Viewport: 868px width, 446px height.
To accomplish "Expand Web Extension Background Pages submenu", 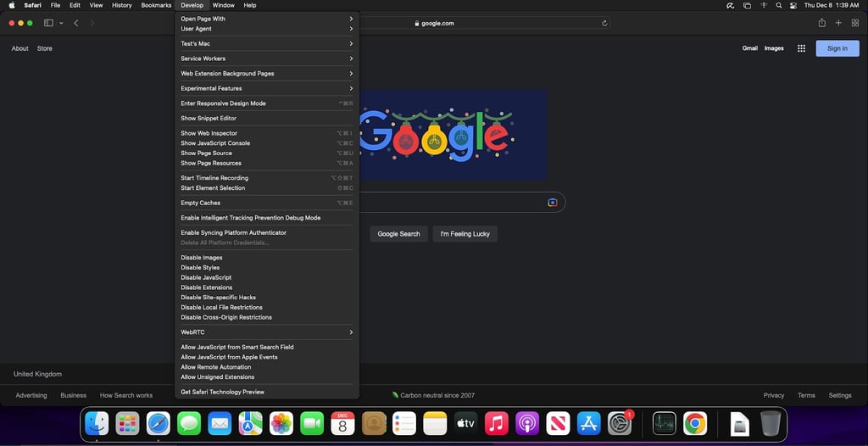I will (x=267, y=73).
